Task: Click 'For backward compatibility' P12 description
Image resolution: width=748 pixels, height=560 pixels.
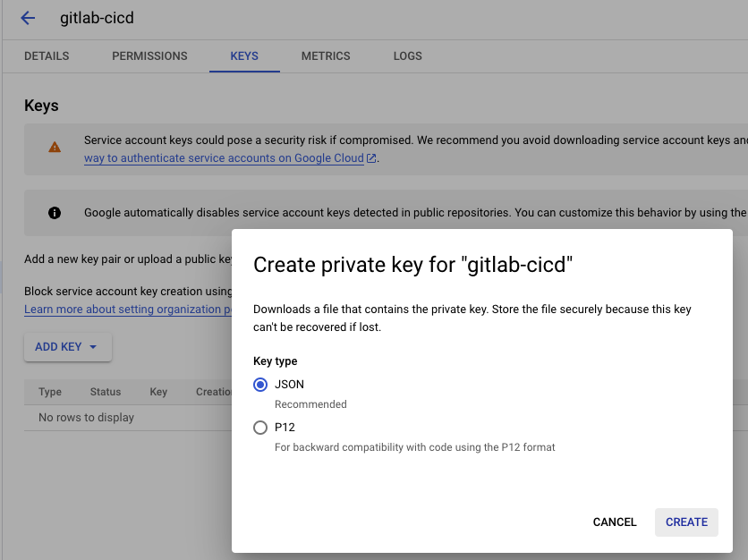Action: [414, 447]
